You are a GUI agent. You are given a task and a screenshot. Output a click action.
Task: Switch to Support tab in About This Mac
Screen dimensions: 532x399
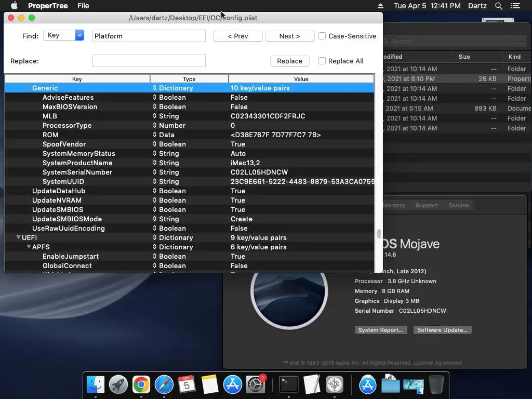pos(427,205)
